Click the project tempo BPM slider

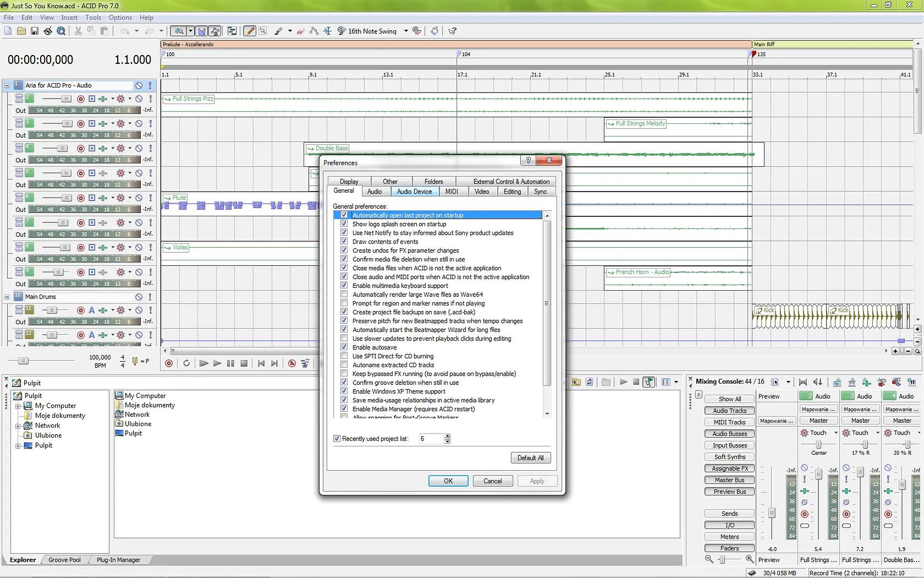23,361
